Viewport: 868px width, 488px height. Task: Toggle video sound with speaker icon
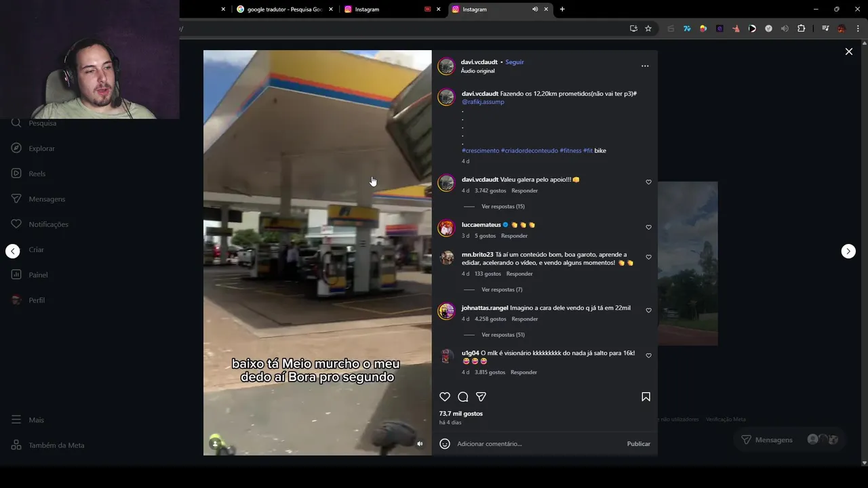coord(420,443)
